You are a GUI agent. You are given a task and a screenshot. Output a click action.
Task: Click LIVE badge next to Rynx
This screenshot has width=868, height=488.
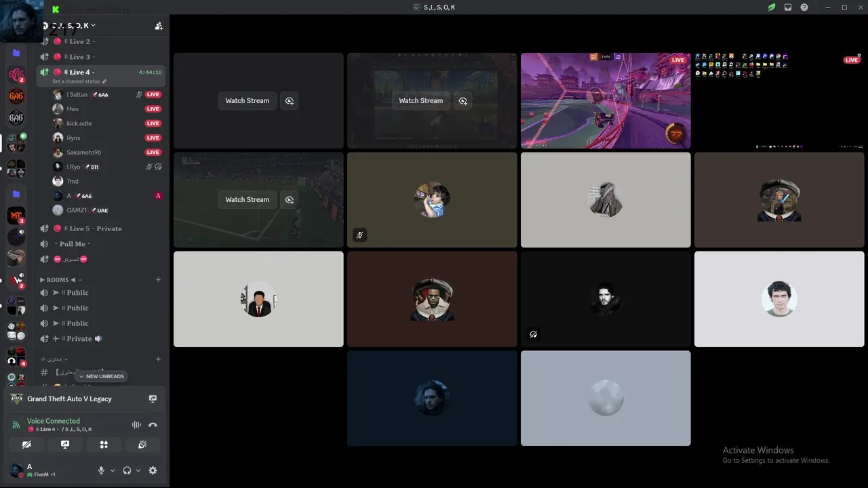153,138
